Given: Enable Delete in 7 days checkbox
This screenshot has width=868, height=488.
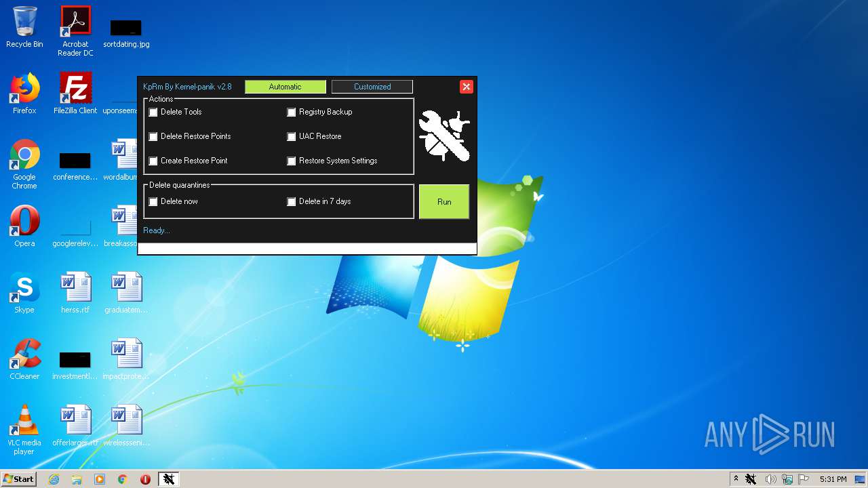Looking at the screenshot, I should pyautogui.click(x=292, y=202).
